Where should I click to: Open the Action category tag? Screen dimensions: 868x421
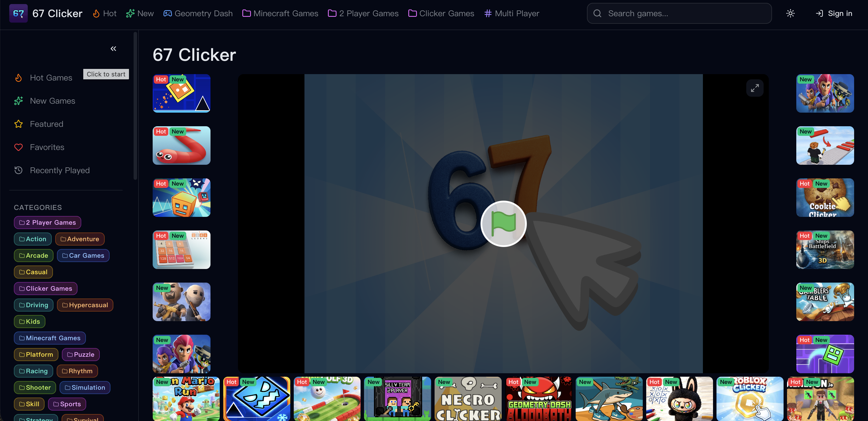33,239
